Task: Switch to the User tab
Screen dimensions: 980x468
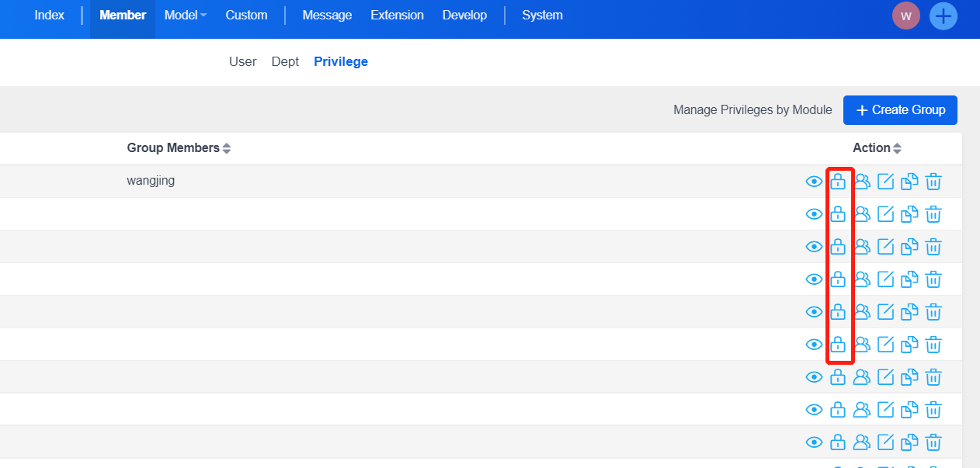Action: point(242,62)
